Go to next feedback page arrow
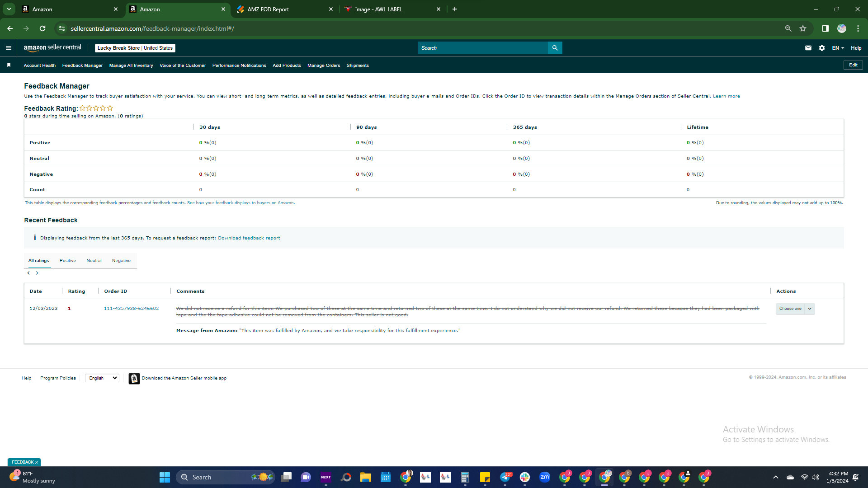 pos(37,273)
